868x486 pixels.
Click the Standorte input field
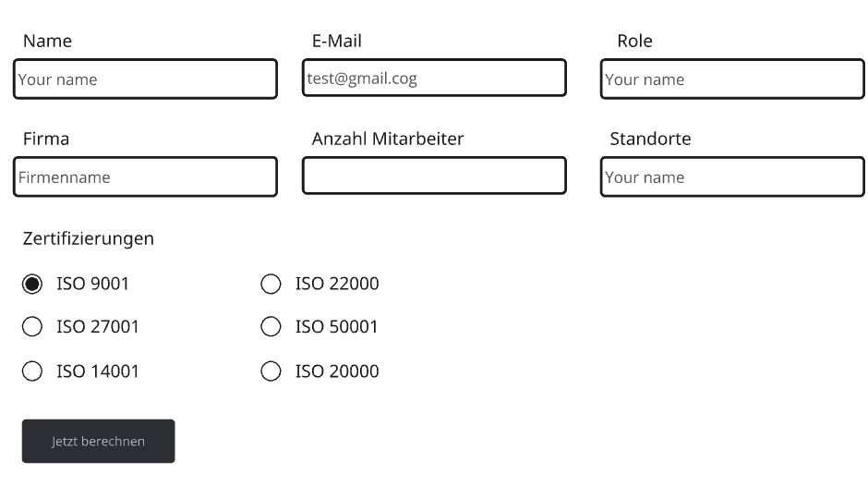coord(732,177)
